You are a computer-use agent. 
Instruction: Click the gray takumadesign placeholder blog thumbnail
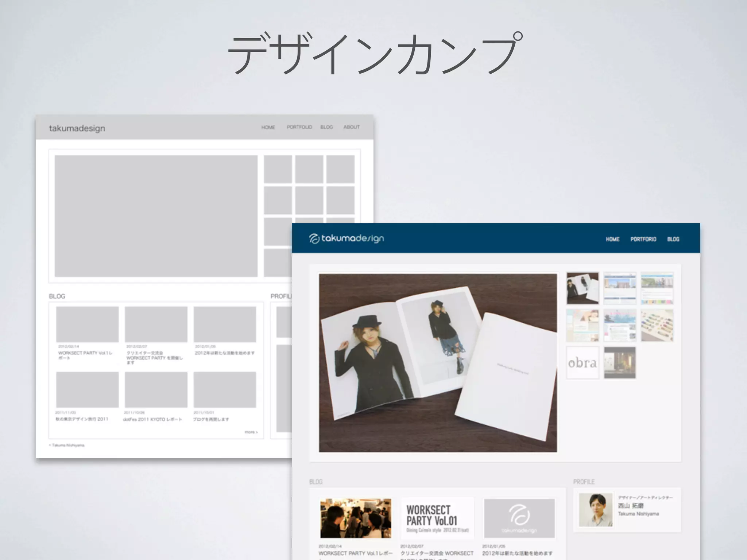pyautogui.click(x=519, y=518)
